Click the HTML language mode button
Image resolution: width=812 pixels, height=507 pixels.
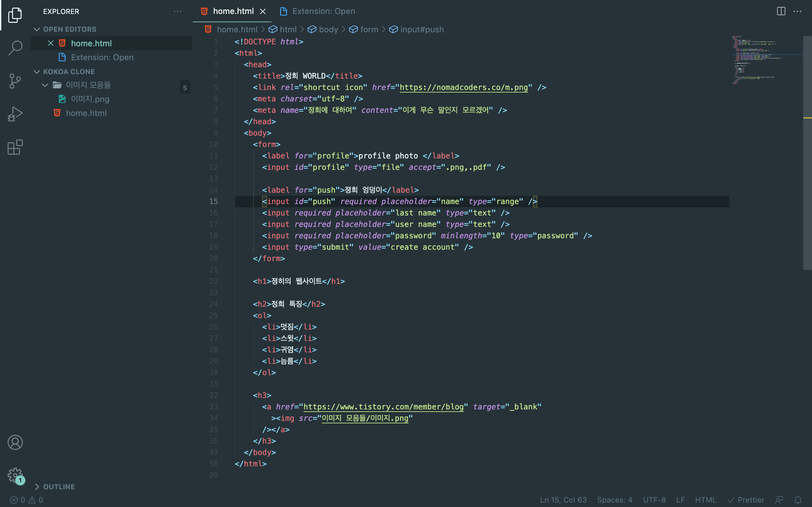705,500
